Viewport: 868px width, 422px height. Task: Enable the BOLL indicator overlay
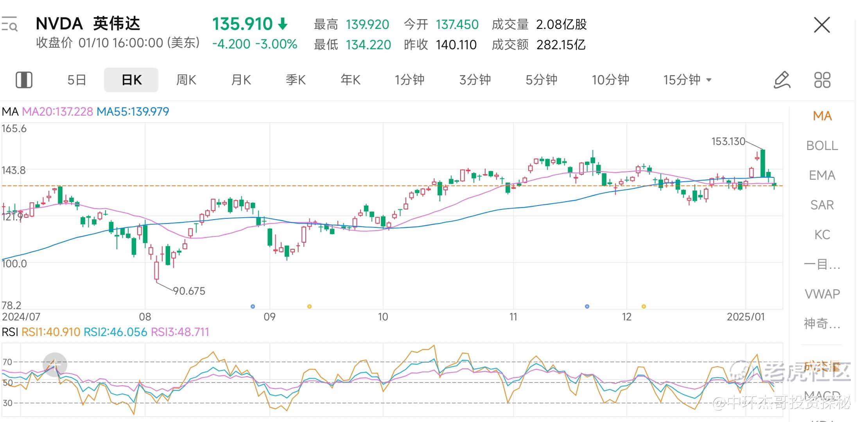click(822, 146)
